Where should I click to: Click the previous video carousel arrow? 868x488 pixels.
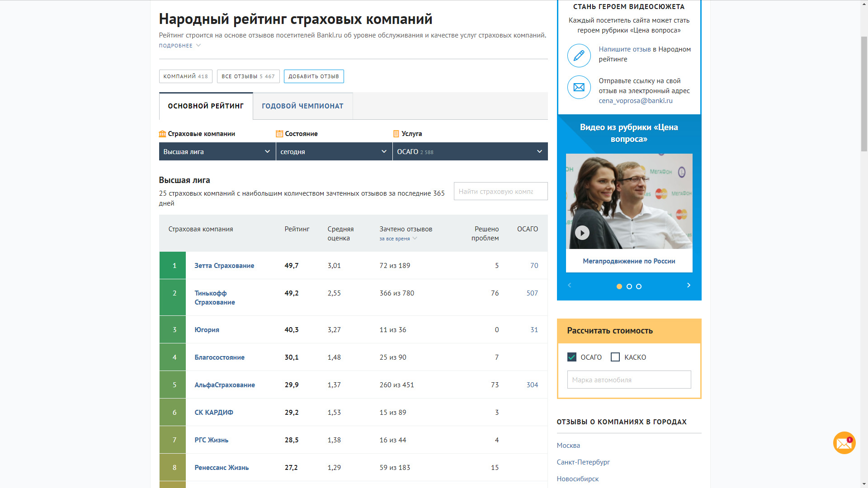(x=570, y=285)
